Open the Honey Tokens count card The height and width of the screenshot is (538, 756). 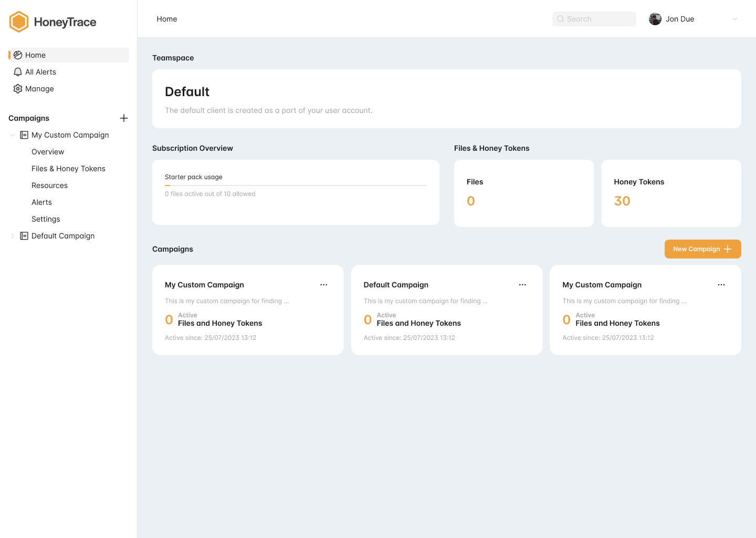671,193
